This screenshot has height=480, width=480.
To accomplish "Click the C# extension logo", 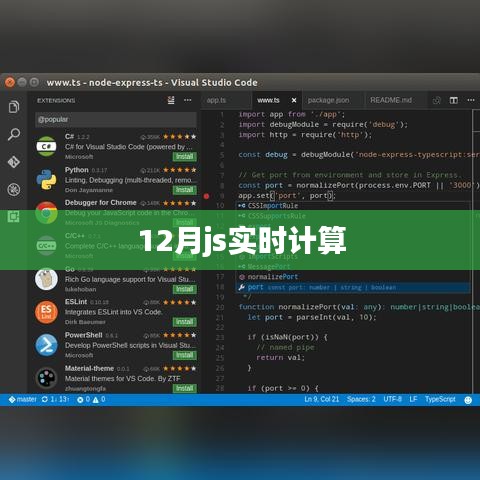I will [46, 146].
